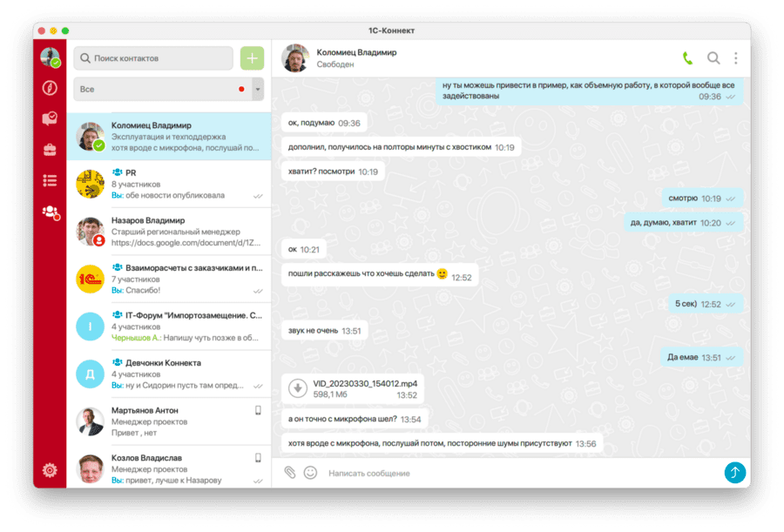Click the 1C logo group avatar
784x532 pixels.
click(90, 279)
